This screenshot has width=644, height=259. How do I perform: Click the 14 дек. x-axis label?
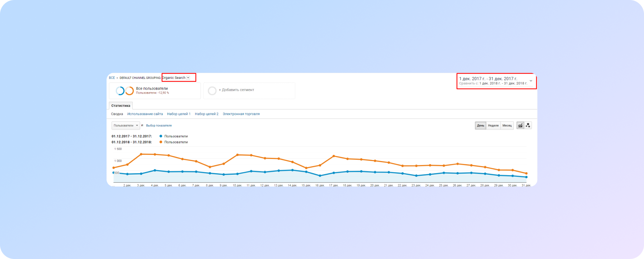point(292,185)
